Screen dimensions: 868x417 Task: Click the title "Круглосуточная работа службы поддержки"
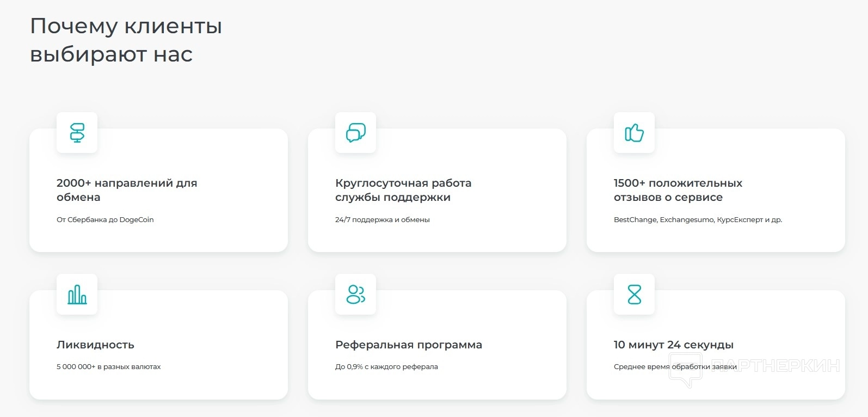click(x=403, y=190)
